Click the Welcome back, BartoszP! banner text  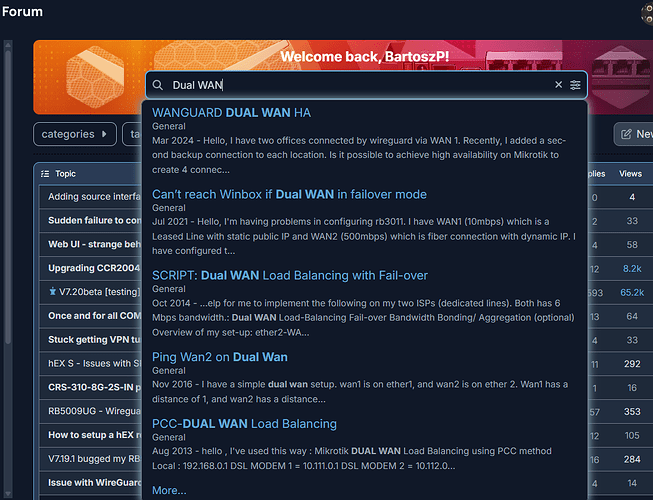(x=364, y=57)
